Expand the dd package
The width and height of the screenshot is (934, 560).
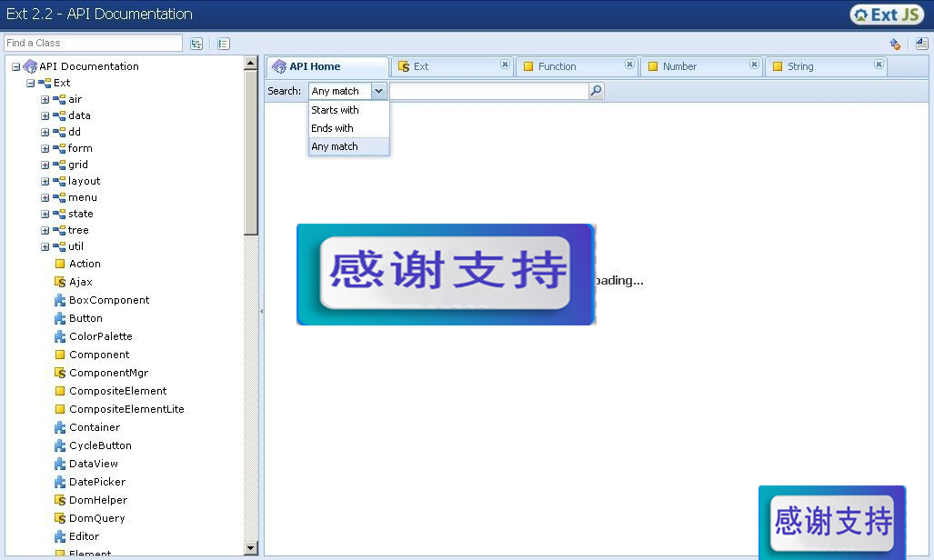45,132
